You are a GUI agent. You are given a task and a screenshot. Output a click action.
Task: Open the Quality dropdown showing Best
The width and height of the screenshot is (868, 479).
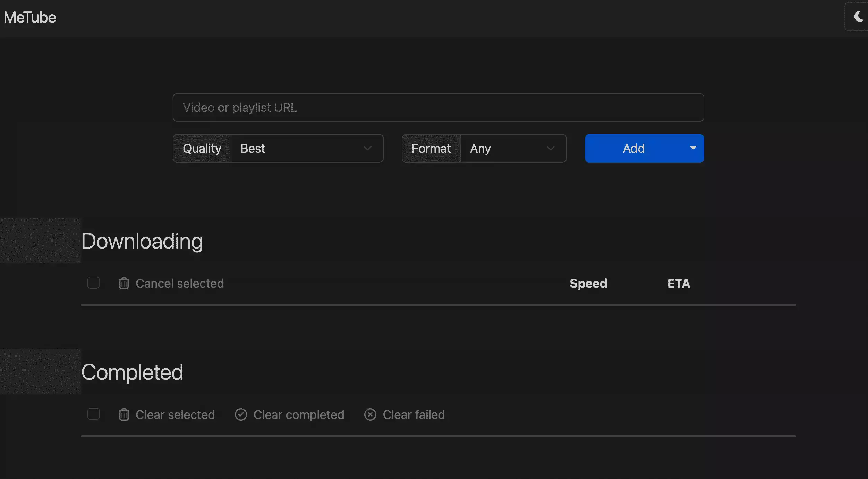point(307,149)
